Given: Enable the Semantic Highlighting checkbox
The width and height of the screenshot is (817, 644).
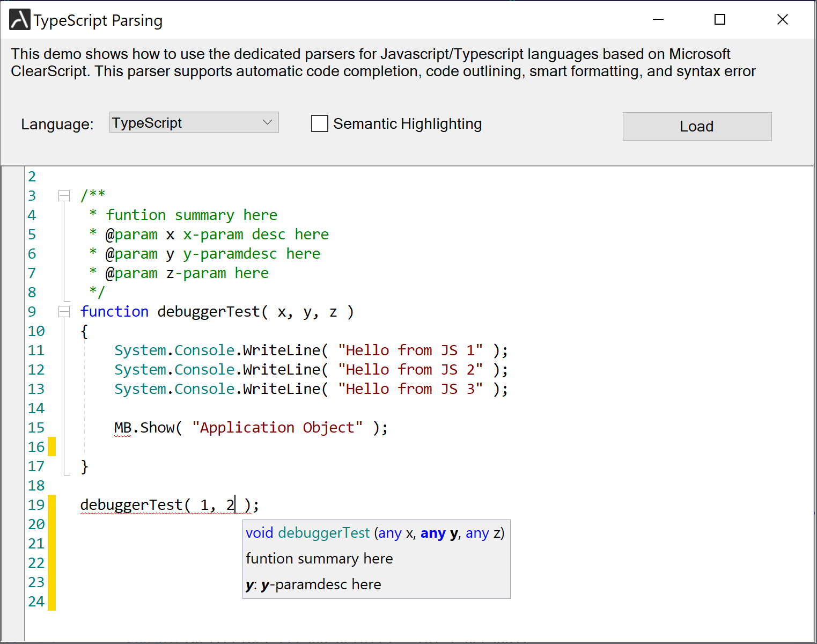Looking at the screenshot, I should coord(320,123).
